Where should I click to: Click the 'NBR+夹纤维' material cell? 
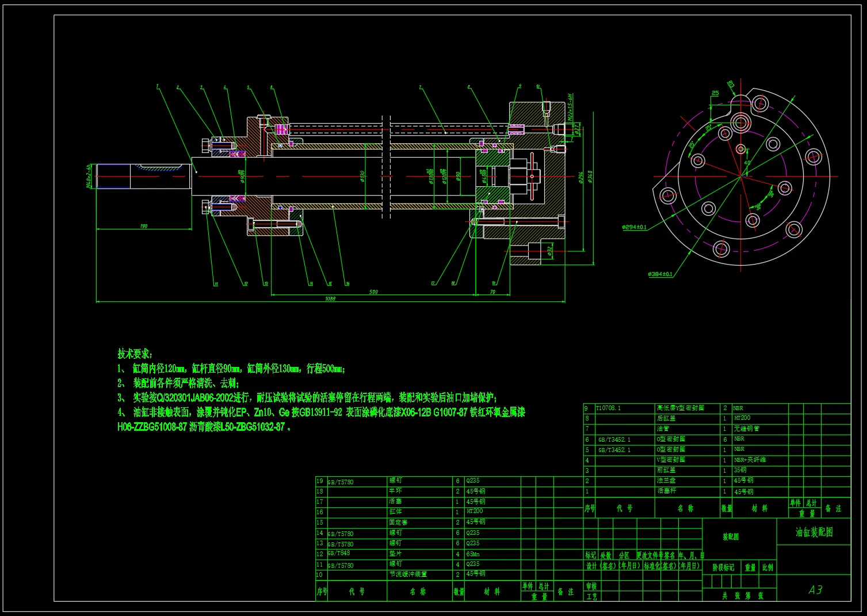(x=750, y=460)
